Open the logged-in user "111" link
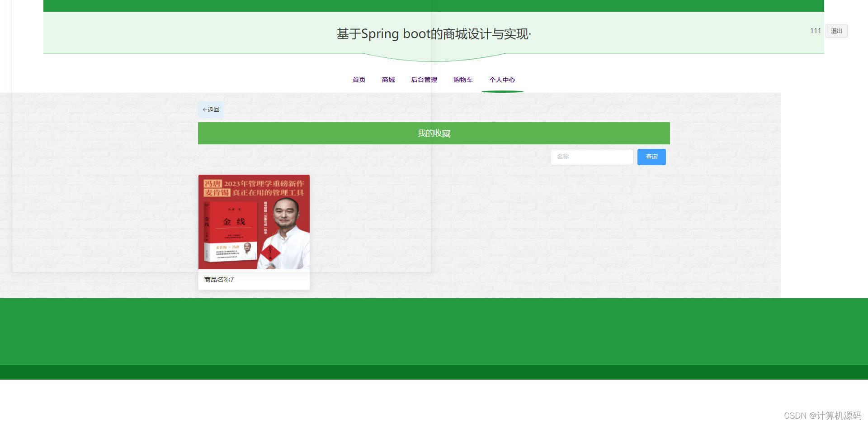The width and height of the screenshot is (868, 424). [815, 31]
